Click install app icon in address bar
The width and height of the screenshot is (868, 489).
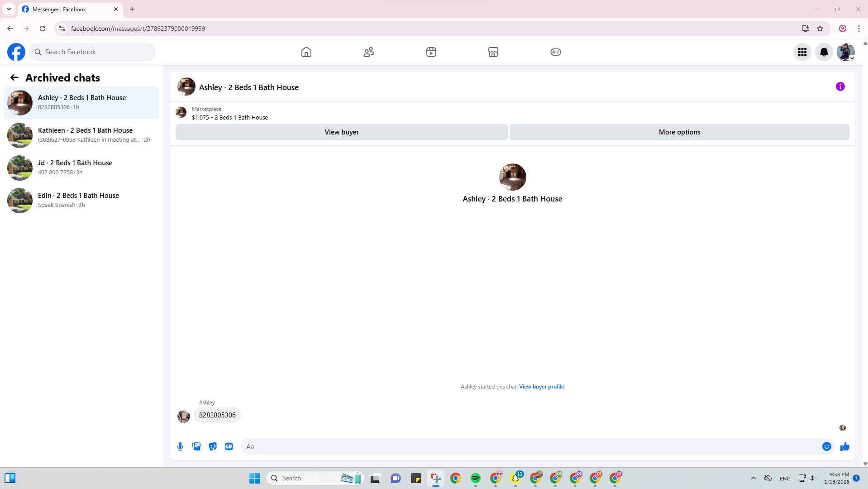coord(806,29)
